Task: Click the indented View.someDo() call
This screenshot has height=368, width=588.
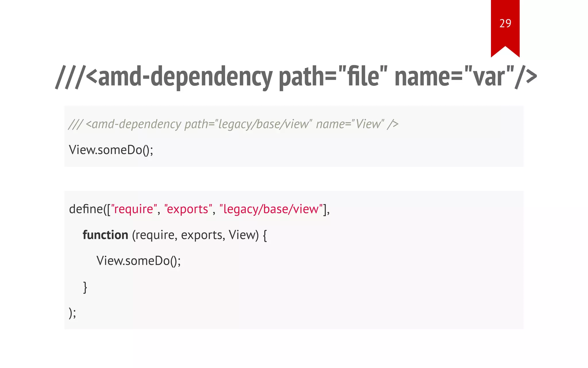Action: tap(138, 261)
